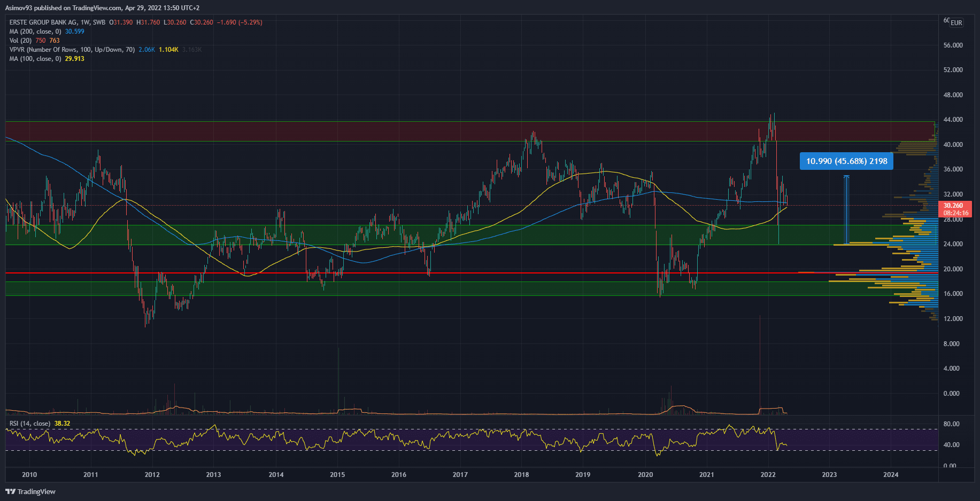Click the TradingView logo icon

tap(10, 491)
